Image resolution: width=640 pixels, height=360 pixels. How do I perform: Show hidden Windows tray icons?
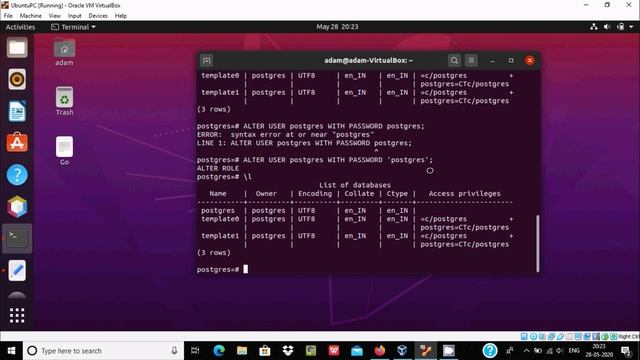point(527,351)
